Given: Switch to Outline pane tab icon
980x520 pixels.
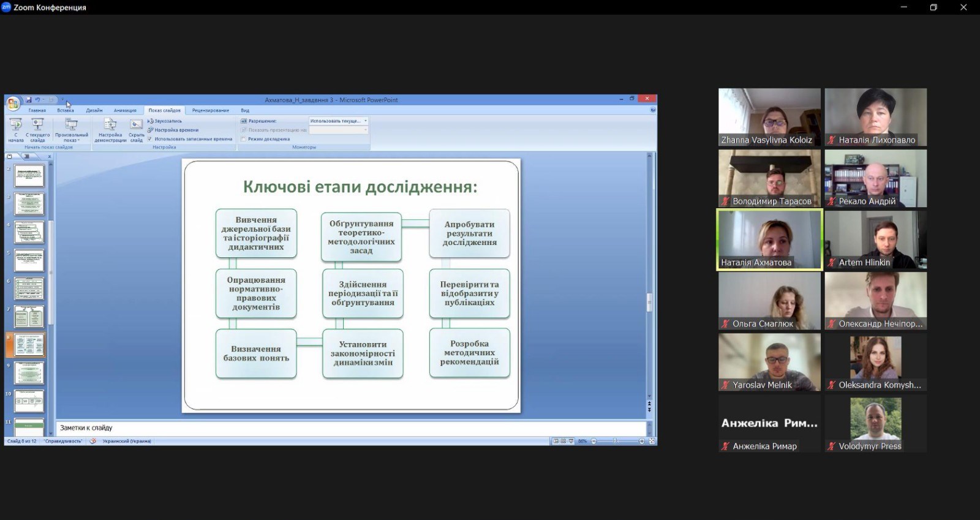Looking at the screenshot, I should (x=26, y=156).
